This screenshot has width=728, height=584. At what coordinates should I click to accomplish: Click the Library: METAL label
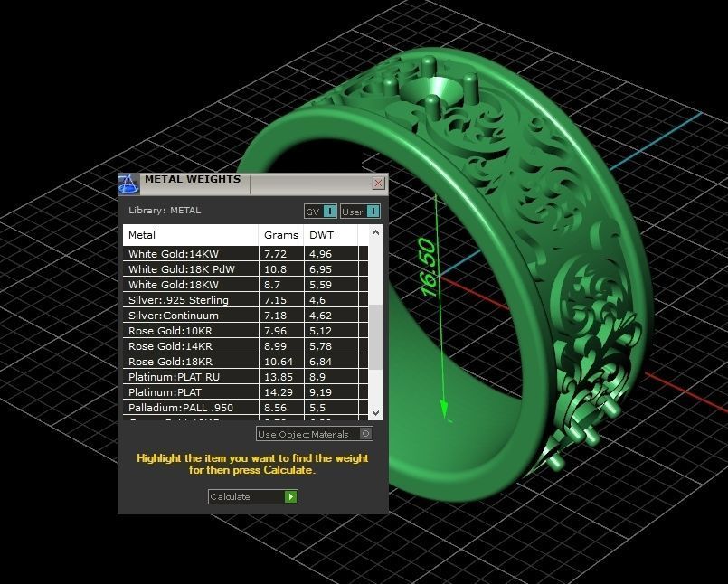coord(165,211)
